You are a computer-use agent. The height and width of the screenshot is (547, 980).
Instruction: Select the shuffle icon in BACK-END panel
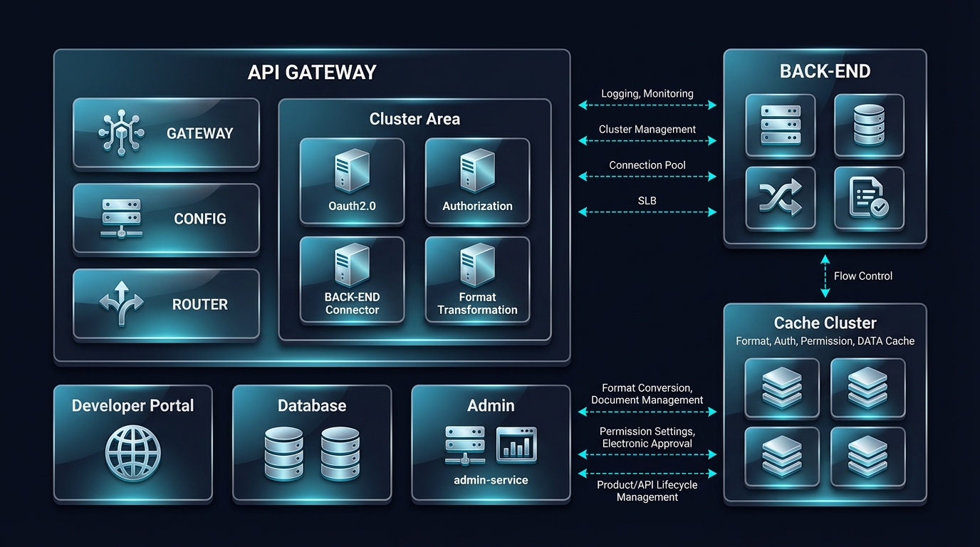coord(781,198)
